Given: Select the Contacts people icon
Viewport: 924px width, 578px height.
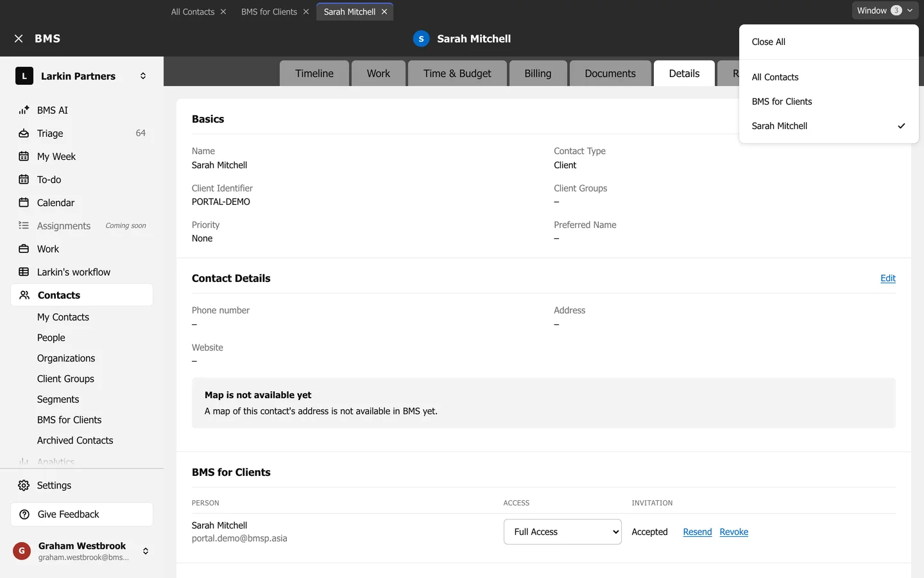Looking at the screenshot, I should (x=24, y=295).
